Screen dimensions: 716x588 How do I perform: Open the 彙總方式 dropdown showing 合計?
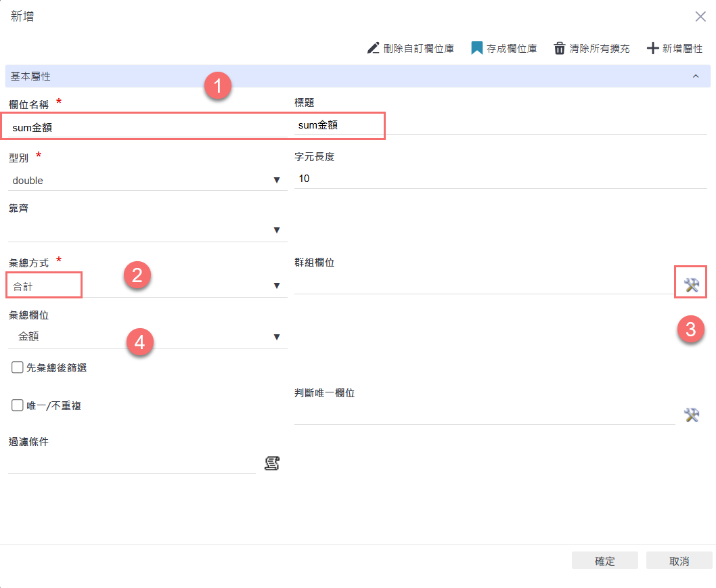click(147, 286)
